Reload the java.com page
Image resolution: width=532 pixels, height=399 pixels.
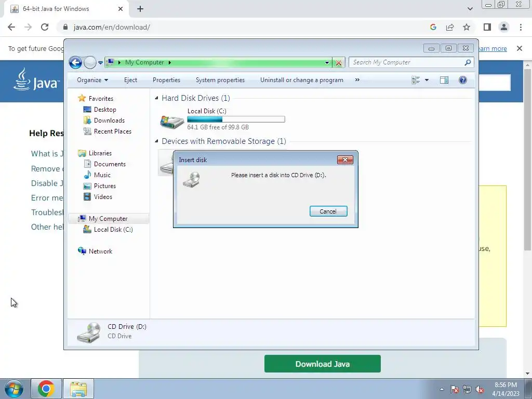click(x=45, y=27)
